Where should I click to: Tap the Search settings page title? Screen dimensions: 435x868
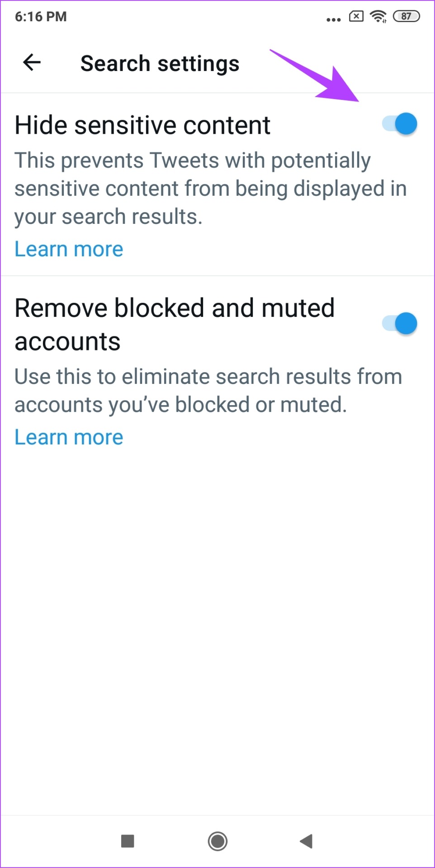(160, 63)
